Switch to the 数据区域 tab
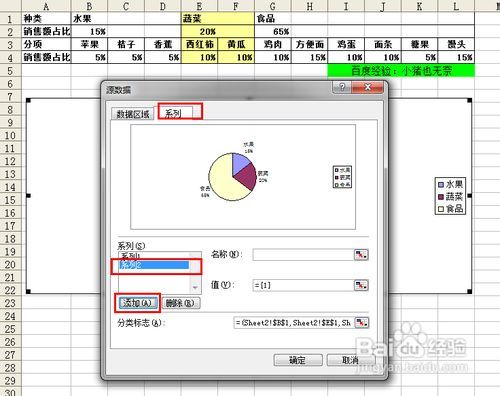This screenshot has height=396, width=500. tap(132, 114)
